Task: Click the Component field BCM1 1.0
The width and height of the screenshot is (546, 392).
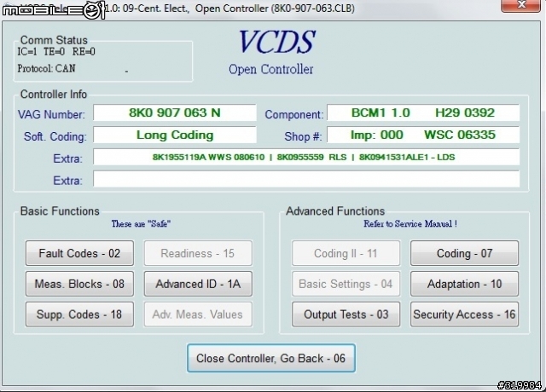Action: tap(423, 112)
